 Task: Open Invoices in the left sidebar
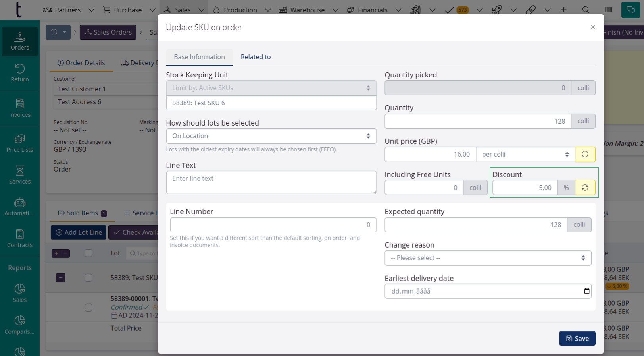(x=20, y=108)
